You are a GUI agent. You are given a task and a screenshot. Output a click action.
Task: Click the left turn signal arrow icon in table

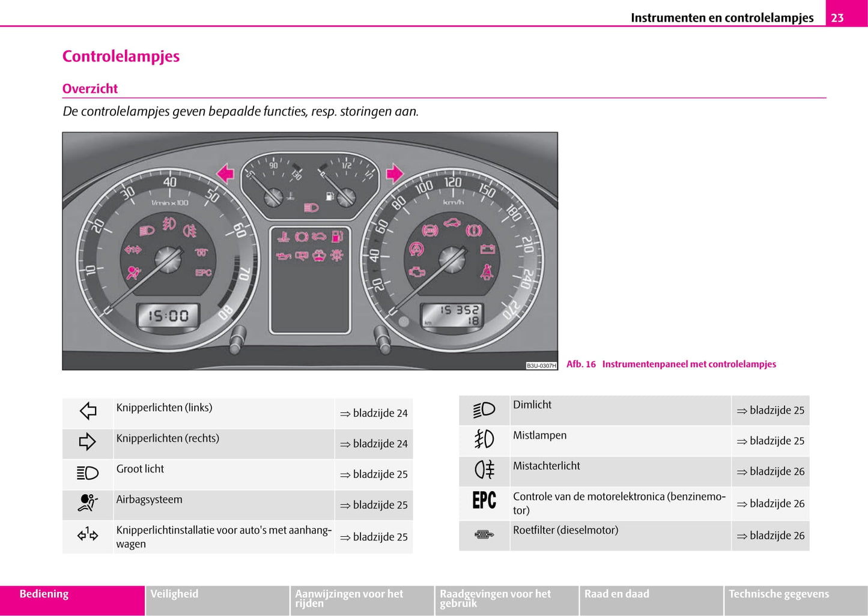click(x=88, y=411)
